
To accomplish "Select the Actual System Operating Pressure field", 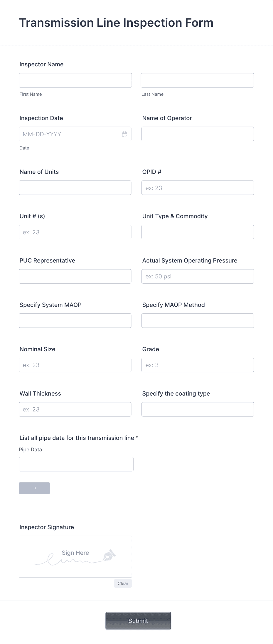I will click(197, 276).
